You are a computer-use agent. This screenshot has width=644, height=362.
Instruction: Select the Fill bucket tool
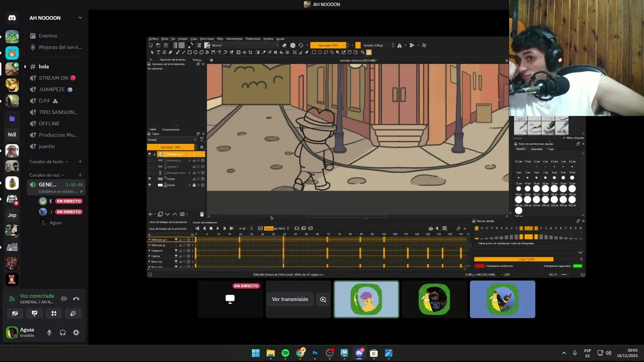(x=281, y=52)
